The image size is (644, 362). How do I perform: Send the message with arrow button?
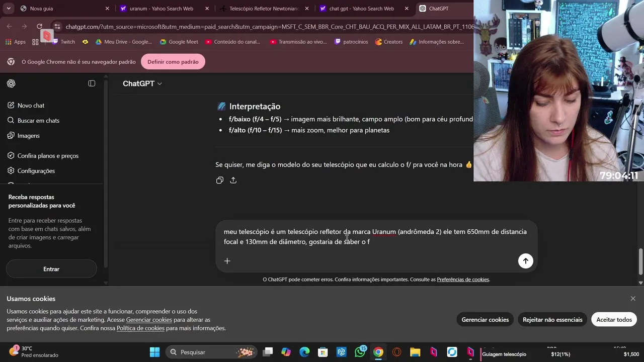[526, 261]
